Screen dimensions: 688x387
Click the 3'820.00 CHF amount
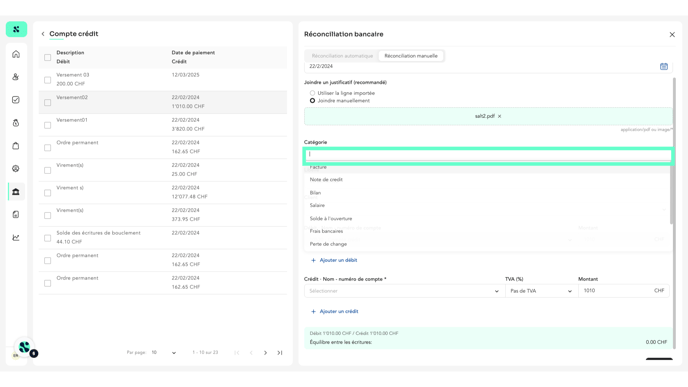[x=188, y=129]
